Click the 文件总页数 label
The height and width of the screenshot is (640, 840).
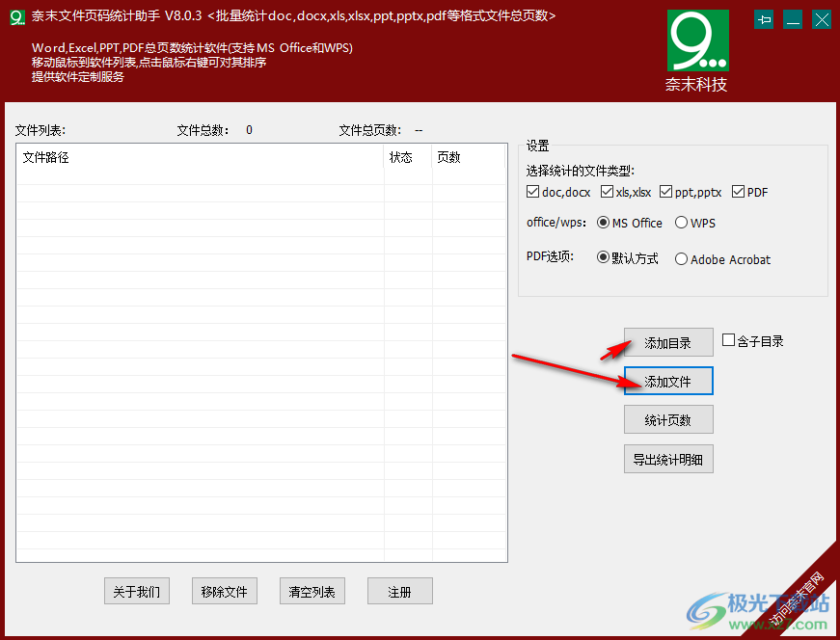(x=369, y=130)
